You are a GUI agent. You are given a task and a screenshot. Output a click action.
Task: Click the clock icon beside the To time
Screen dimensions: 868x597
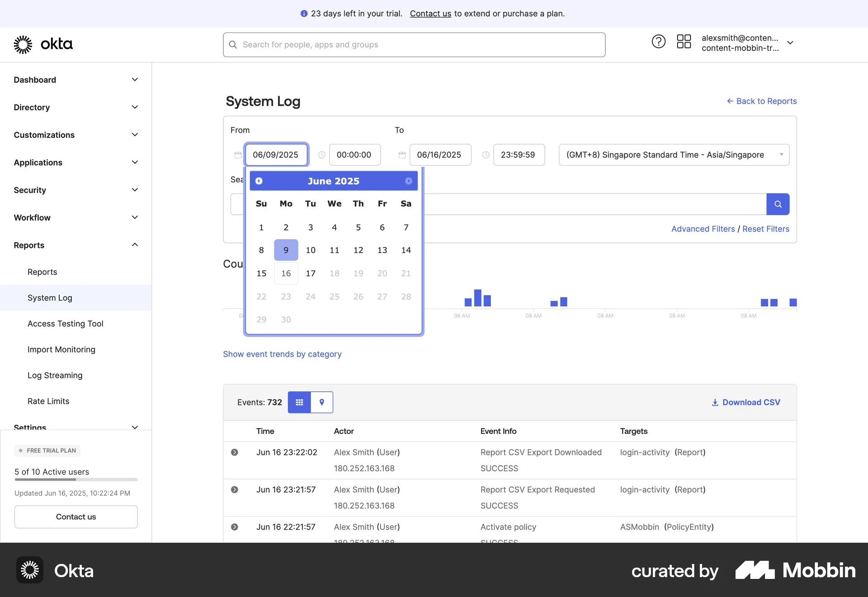486,155
